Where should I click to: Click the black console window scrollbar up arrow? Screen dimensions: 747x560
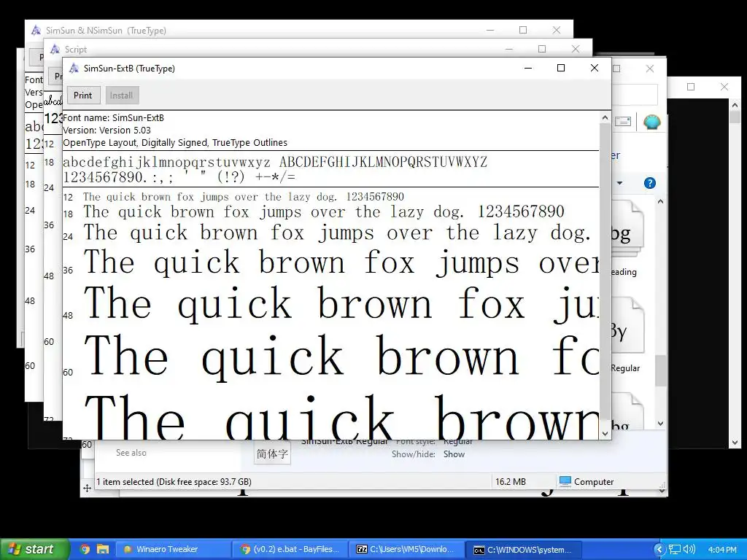[x=735, y=105]
